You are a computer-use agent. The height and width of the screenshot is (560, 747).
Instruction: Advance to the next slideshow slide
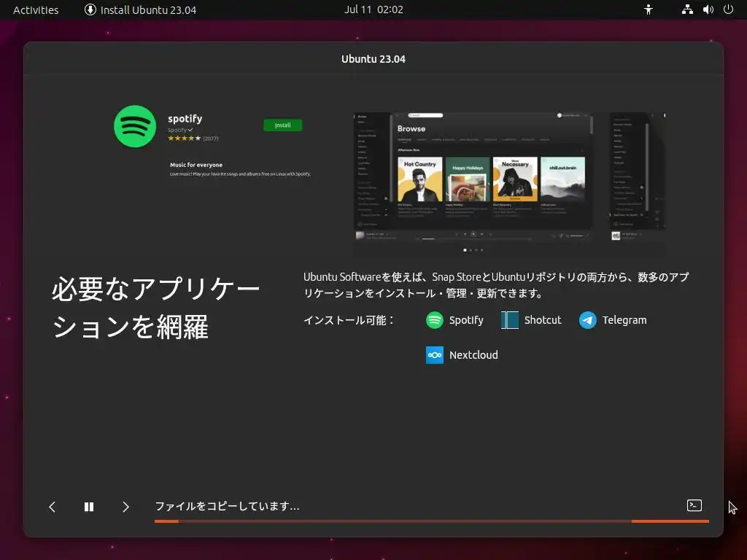[125, 507]
